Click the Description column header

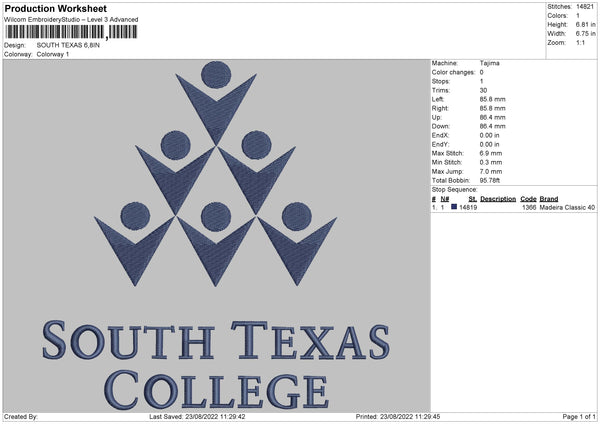pos(498,199)
